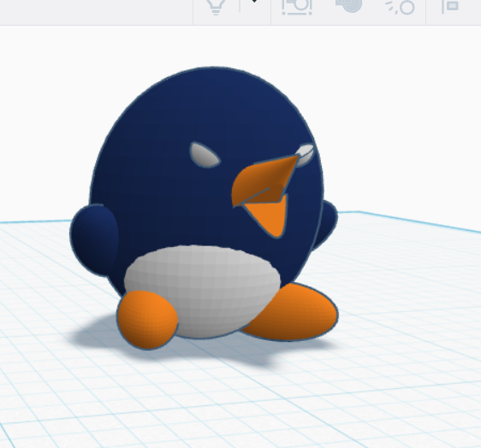Screen dimensions: 481x448
Task: Select the large blue wing beside the round foot
Action: click(x=94, y=241)
